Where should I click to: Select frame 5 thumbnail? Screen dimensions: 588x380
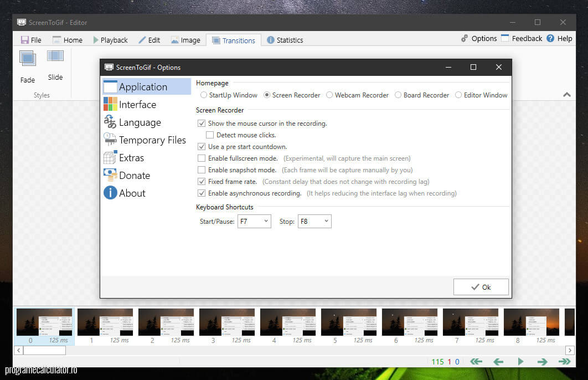tap(349, 326)
